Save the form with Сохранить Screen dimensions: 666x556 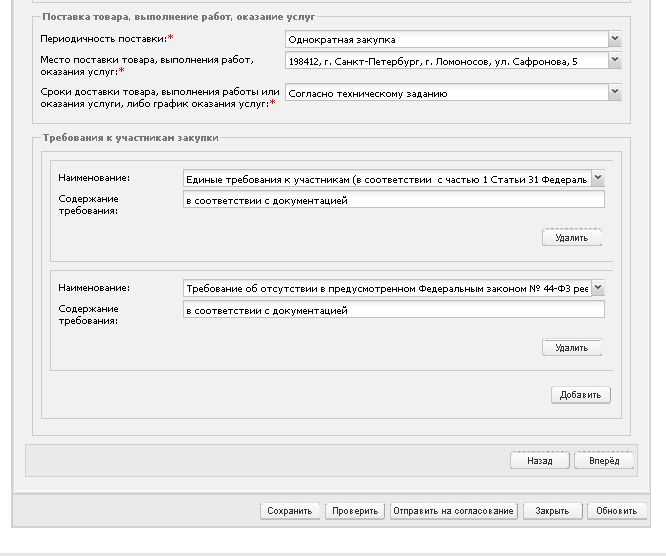(x=290, y=511)
